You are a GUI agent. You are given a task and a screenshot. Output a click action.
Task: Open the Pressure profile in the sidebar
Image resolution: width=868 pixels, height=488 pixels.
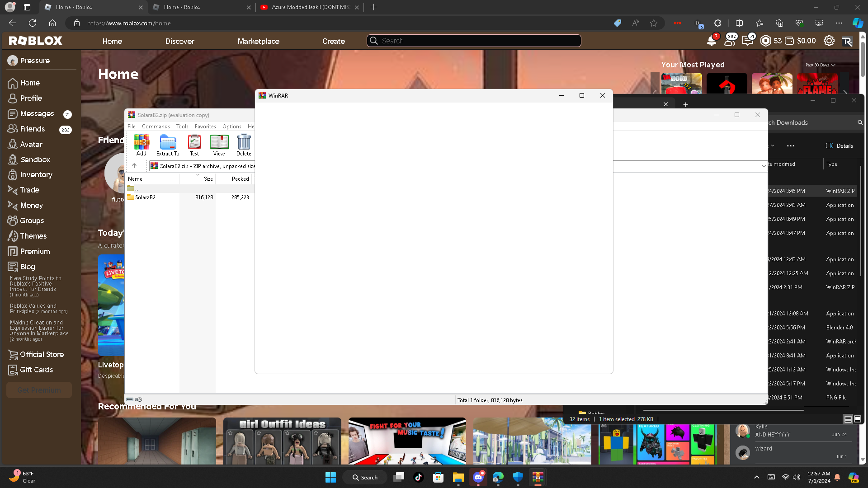[29, 61]
